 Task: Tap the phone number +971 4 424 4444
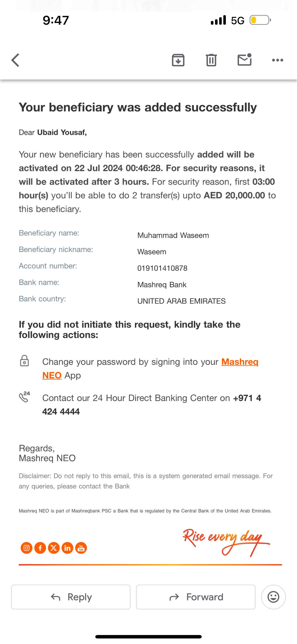152,404
